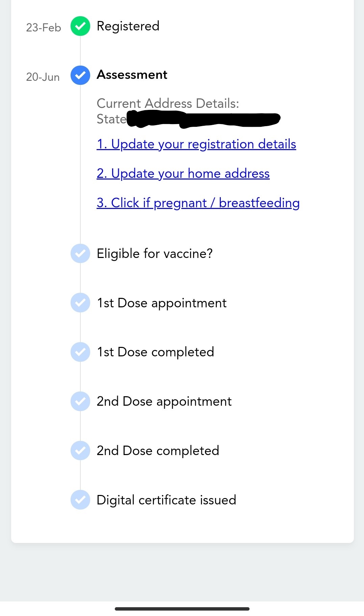Open Update your registration details link
The image size is (364, 616).
tap(196, 144)
